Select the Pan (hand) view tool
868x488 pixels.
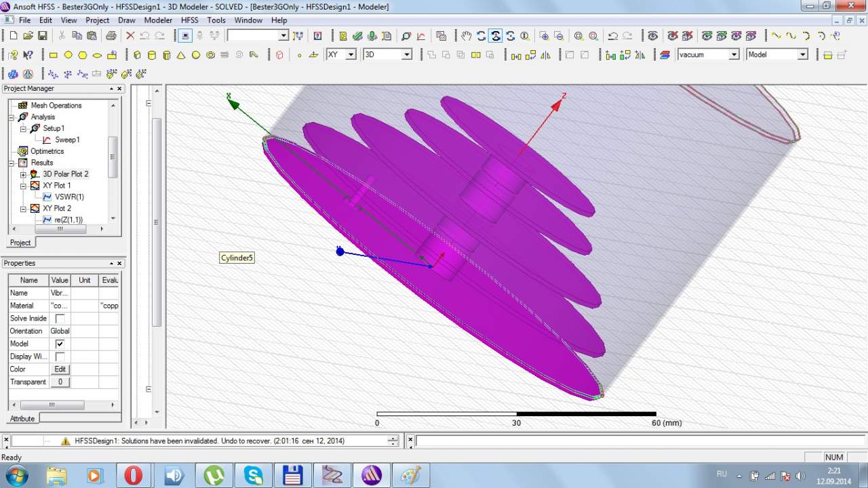(x=466, y=36)
